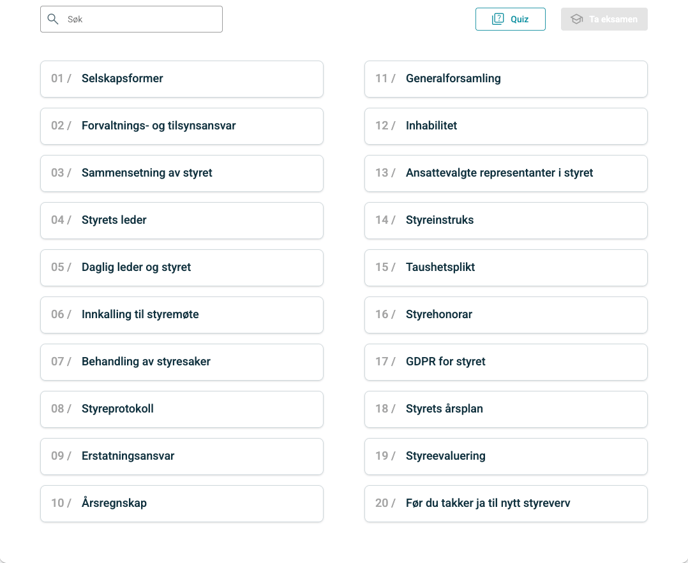The height and width of the screenshot is (563, 688).
Task: Select Forvaltnings- og tilsynsansvar chapter
Action: pos(181,126)
